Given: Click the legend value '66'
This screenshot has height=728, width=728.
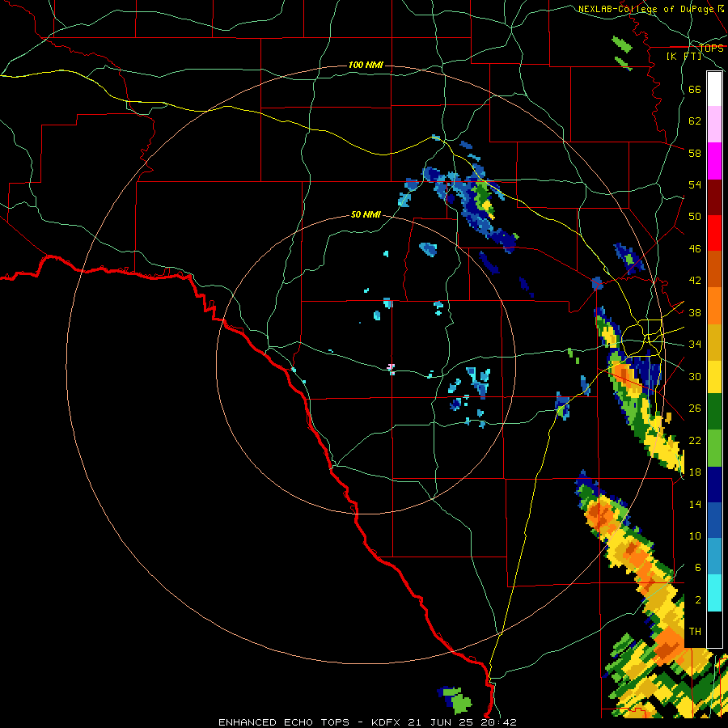Looking at the screenshot, I should (x=695, y=90).
